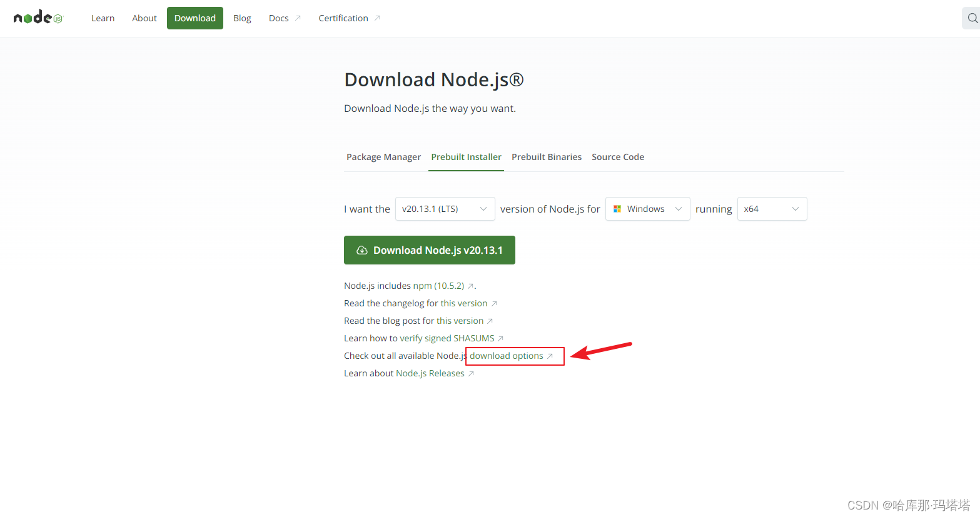Screen dimensions: 980x517
Task: Open changelog "this version" link
Action: 469,303
